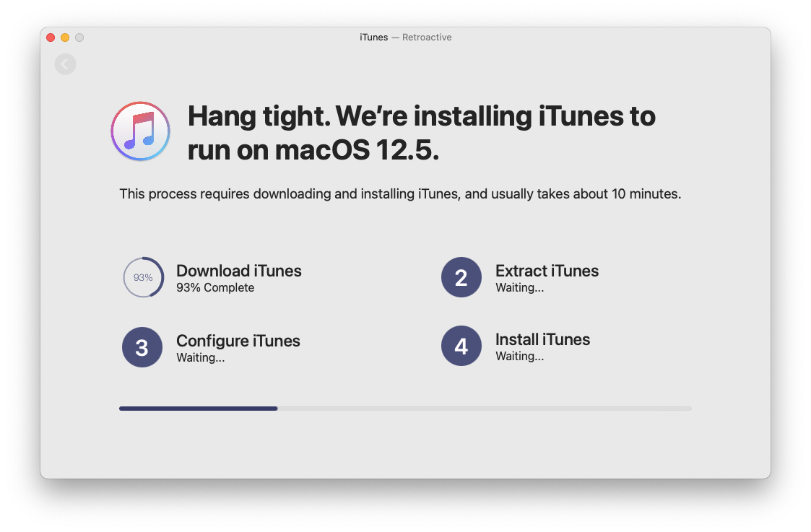The height and width of the screenshot is (532, 811).
Task: Click the iTunes music note logo
Action: point(140,131)
